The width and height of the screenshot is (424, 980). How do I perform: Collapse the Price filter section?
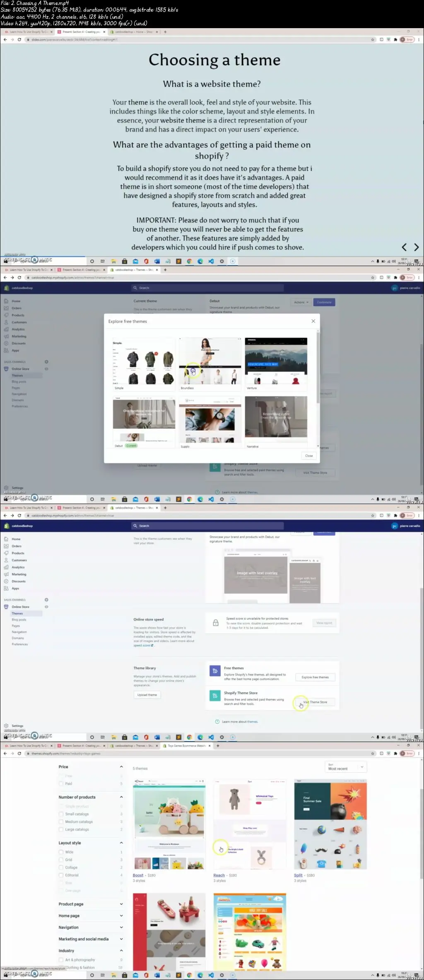click(x=121, y=767)
